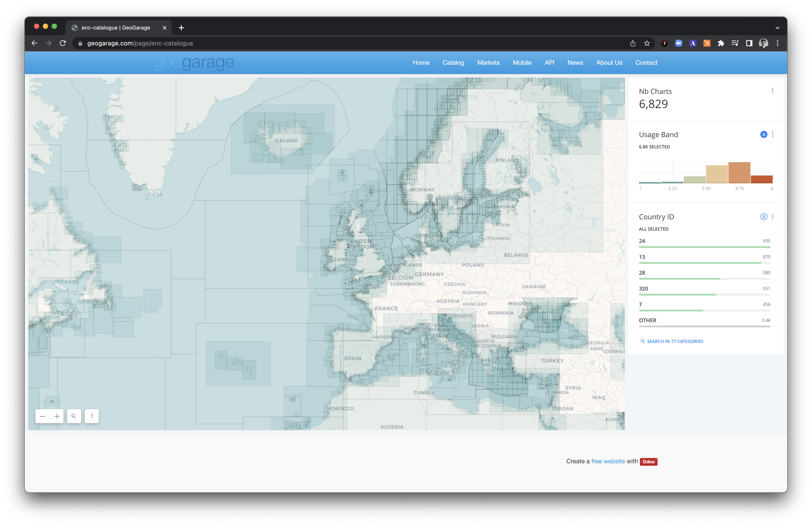Reload the page
This screenshot has width=812, height=525.
(x=63, y=43)
